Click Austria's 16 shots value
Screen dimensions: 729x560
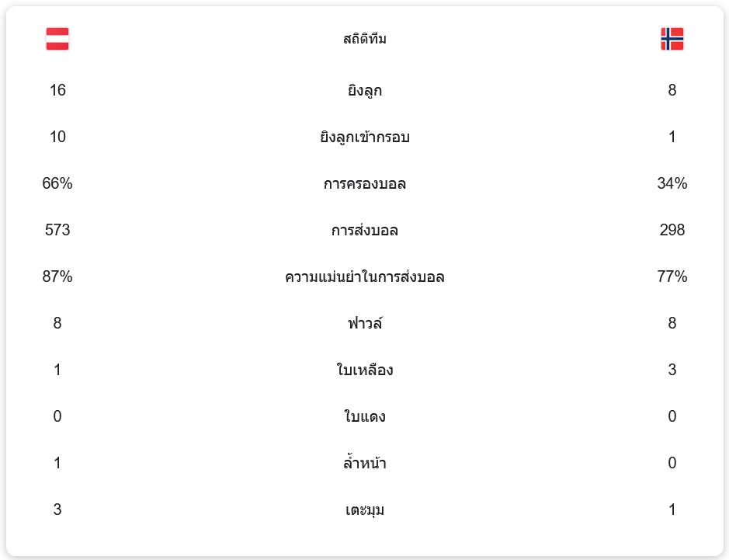pyautogui.click(x=57, y=91)
